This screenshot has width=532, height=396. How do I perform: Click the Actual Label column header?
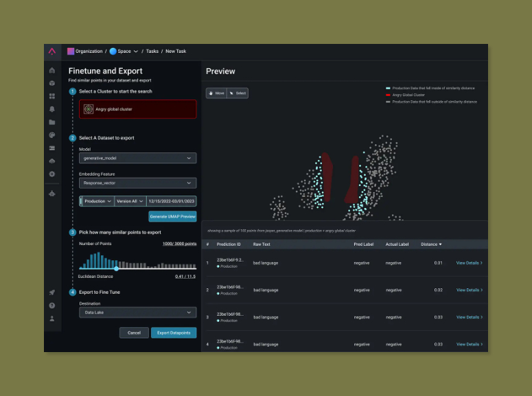(397, 244)
